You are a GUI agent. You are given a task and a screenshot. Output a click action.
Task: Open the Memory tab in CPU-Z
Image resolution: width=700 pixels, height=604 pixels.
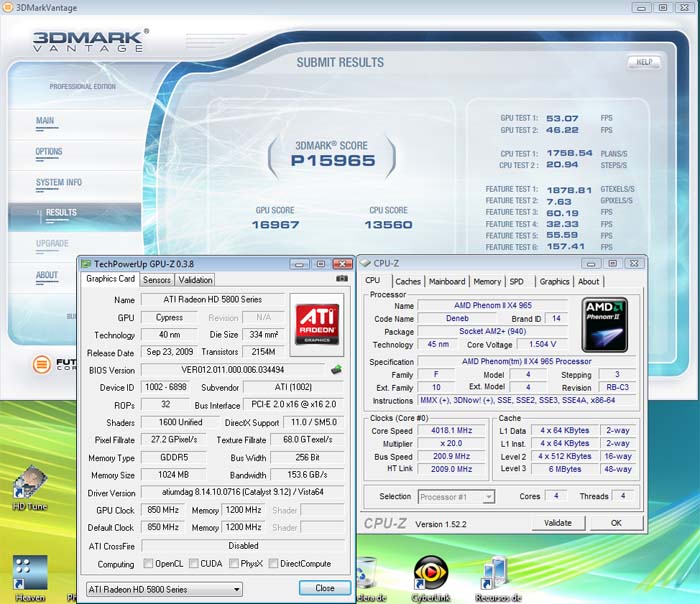(487, 282)
